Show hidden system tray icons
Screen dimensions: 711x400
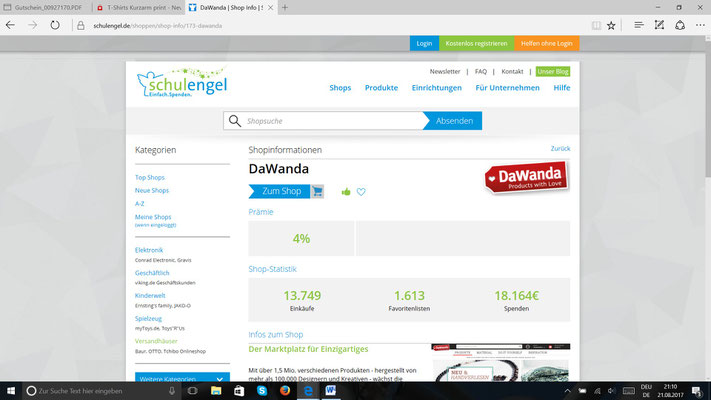[567, 391]
